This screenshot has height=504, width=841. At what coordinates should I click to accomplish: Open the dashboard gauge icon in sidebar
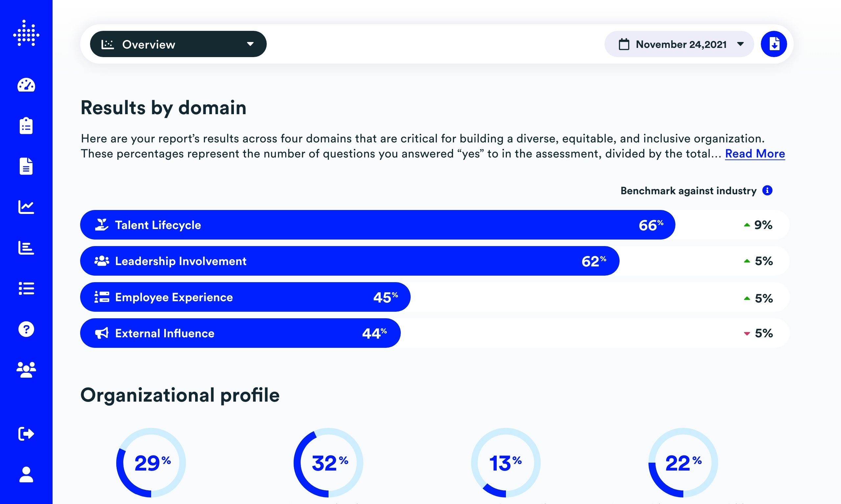click(x=26, y=85)
